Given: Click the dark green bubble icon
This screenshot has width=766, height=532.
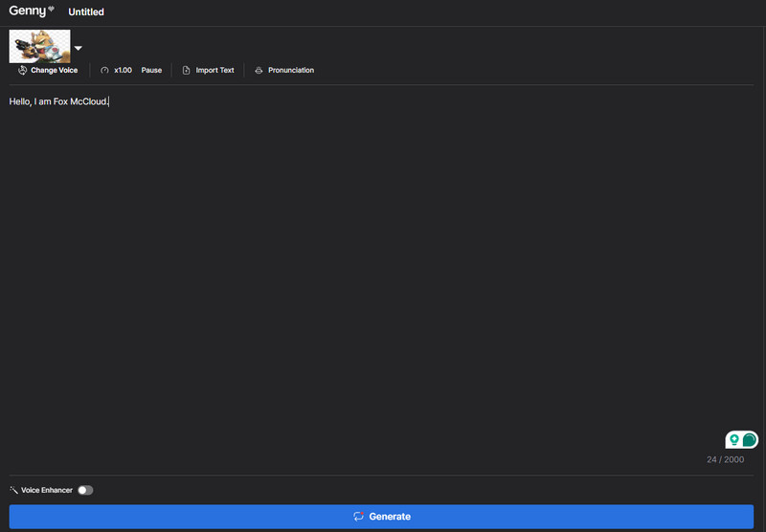Looking at the screenshot, I should click(x=750, y=440).
